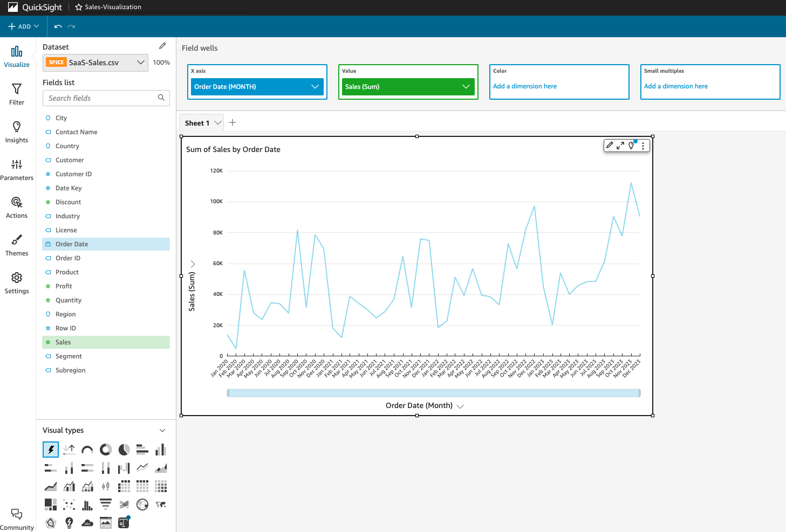Open Insights from the left sidebar

click(16, 131)
